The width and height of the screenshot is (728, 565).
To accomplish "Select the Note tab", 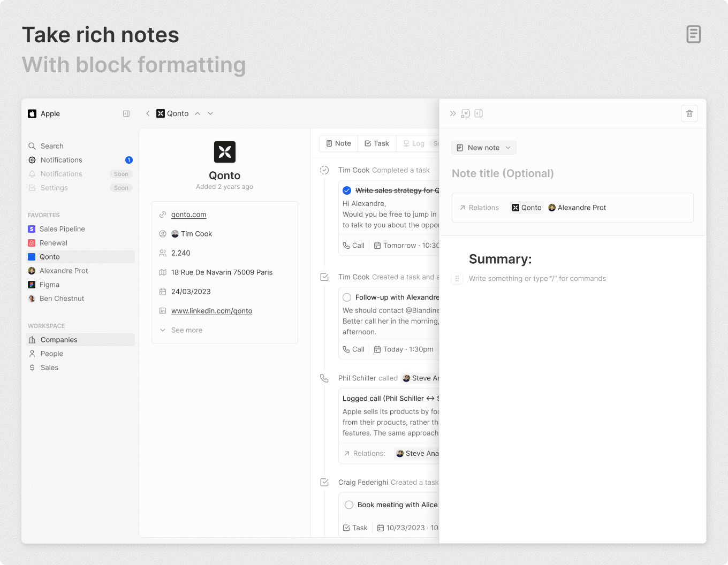I will (338, 143).
